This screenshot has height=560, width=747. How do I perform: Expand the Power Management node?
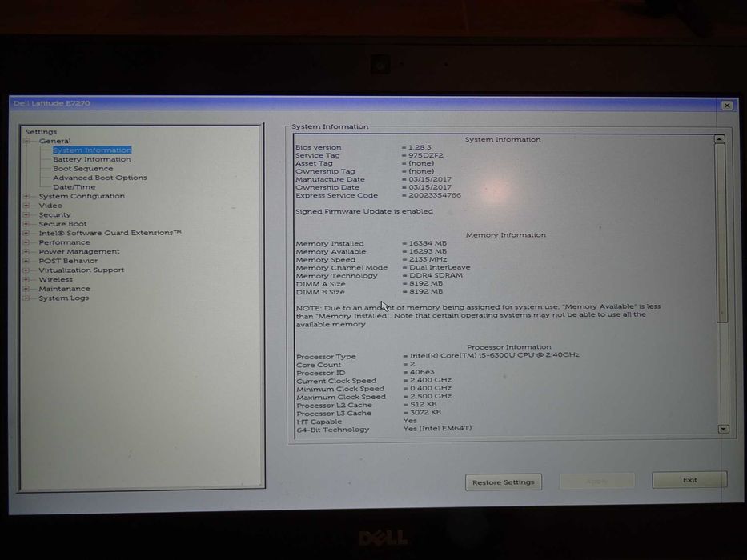27,251
